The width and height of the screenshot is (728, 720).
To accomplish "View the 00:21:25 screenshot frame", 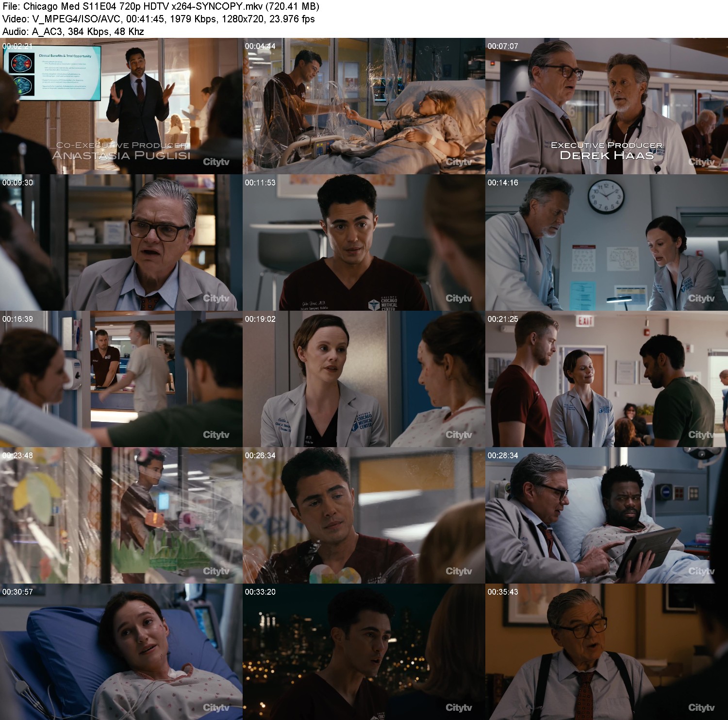I will [x=607, y=379].
